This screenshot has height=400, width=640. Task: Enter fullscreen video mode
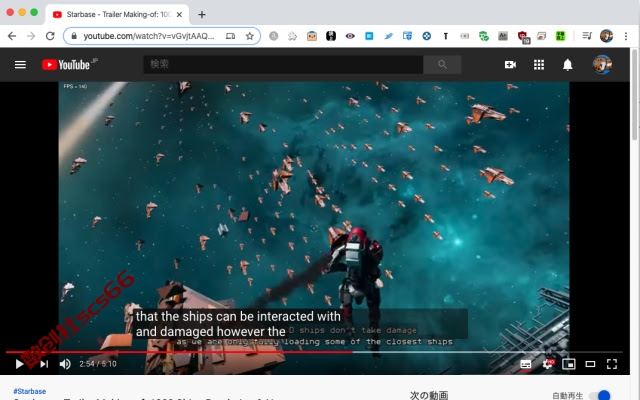[611, 364]
